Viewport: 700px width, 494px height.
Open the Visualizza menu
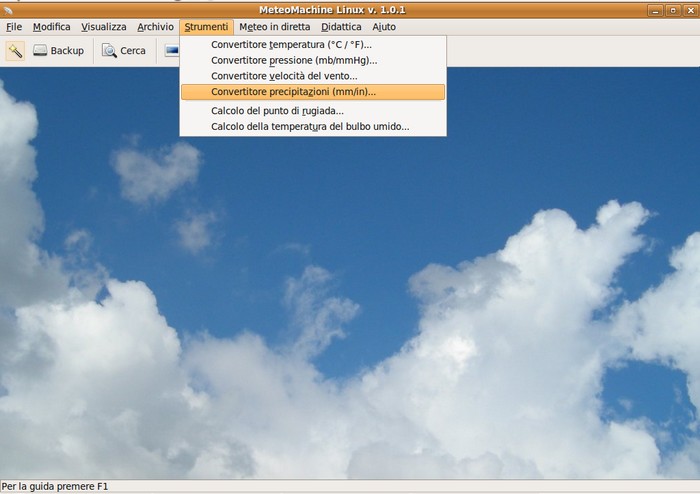104,27
